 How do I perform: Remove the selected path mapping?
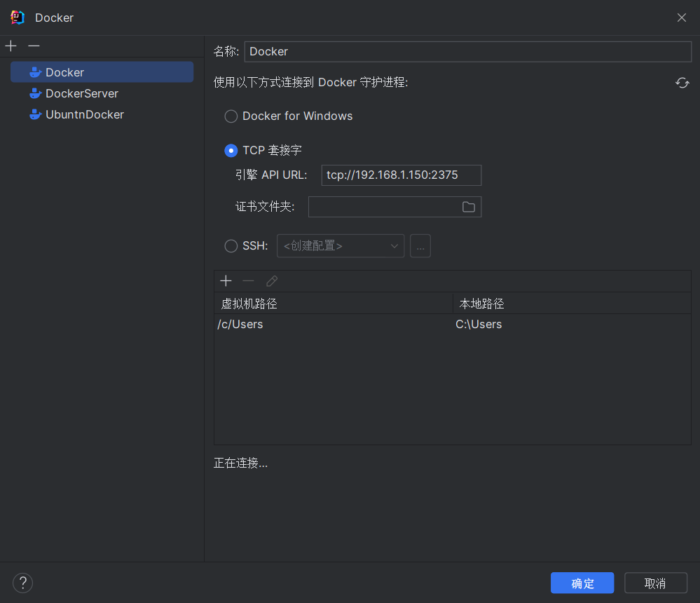coord(248,281)
